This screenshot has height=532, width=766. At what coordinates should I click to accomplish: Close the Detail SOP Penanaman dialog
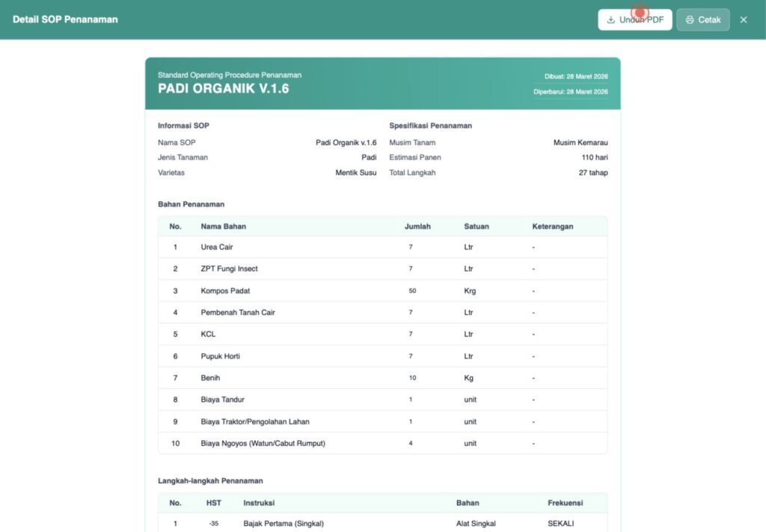coord(744,19)
